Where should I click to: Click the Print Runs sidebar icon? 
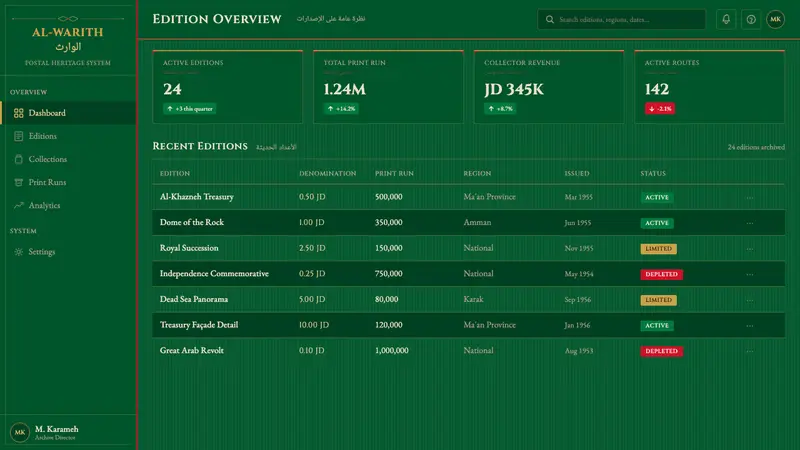click(18, 182)
